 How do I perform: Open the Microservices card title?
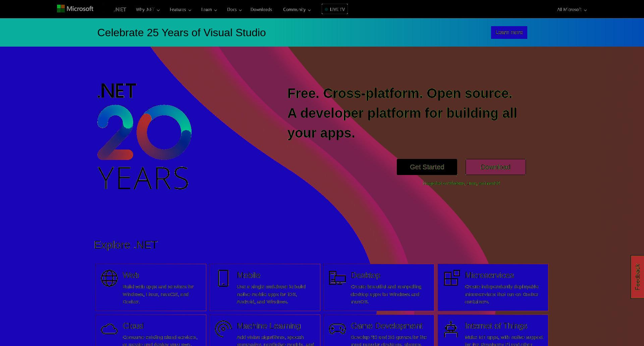click(x=489, y=275)
